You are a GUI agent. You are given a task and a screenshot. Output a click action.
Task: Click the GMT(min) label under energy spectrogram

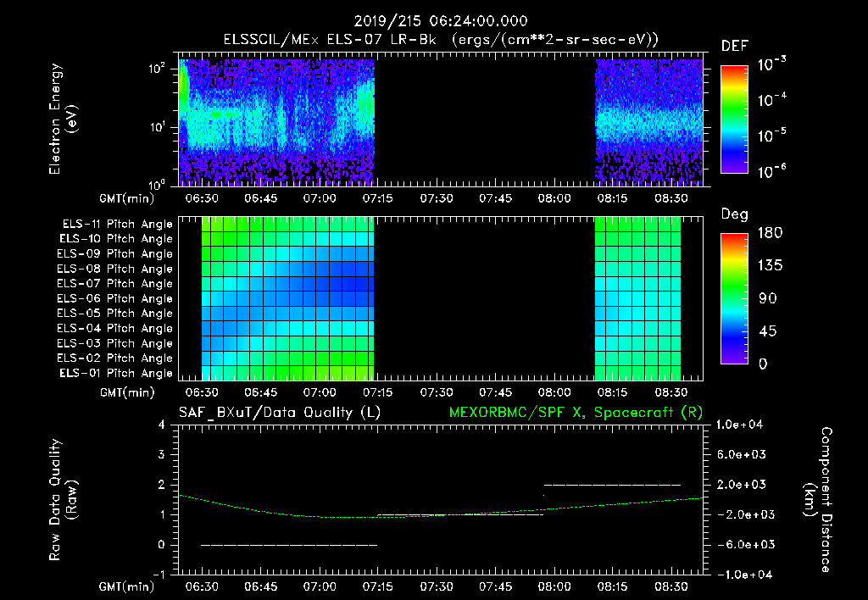[127, 198]
